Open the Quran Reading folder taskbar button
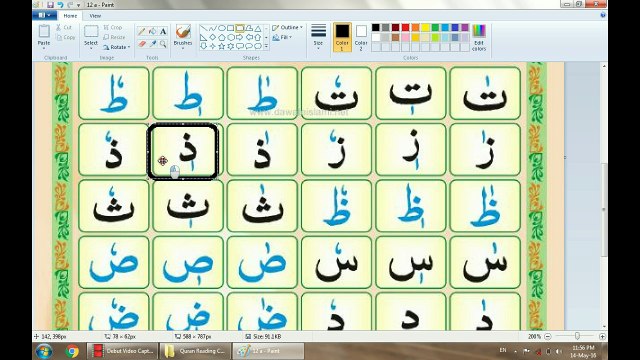The image size is (640, 360). click(x=195, y=351)
